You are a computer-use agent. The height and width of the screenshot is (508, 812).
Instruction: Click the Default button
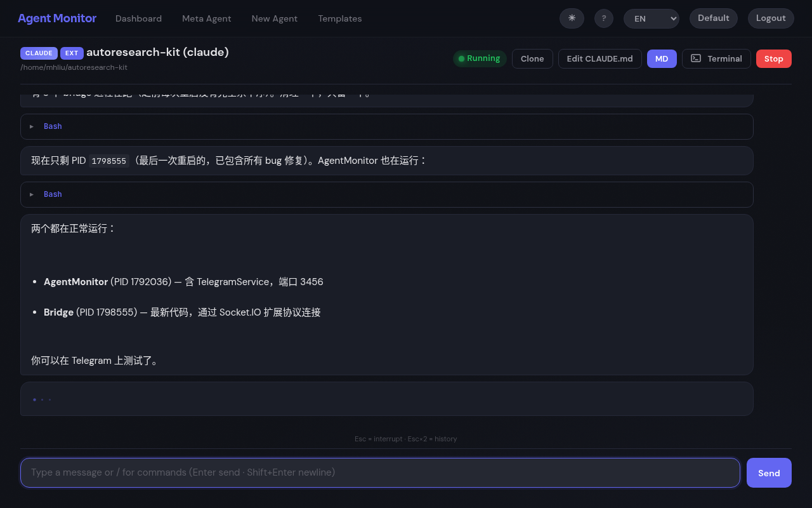point(714,18)
